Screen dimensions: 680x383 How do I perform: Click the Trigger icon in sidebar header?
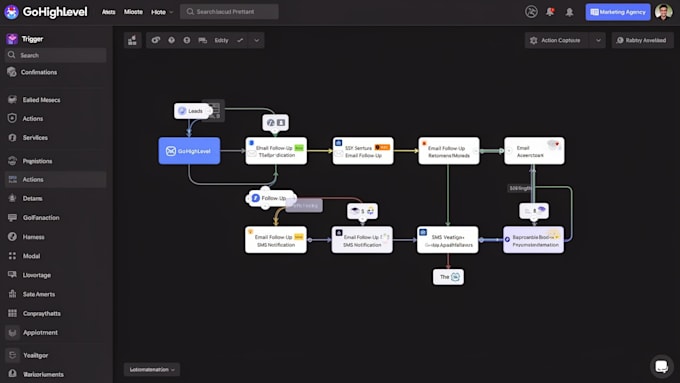click(x=12, y=39)
